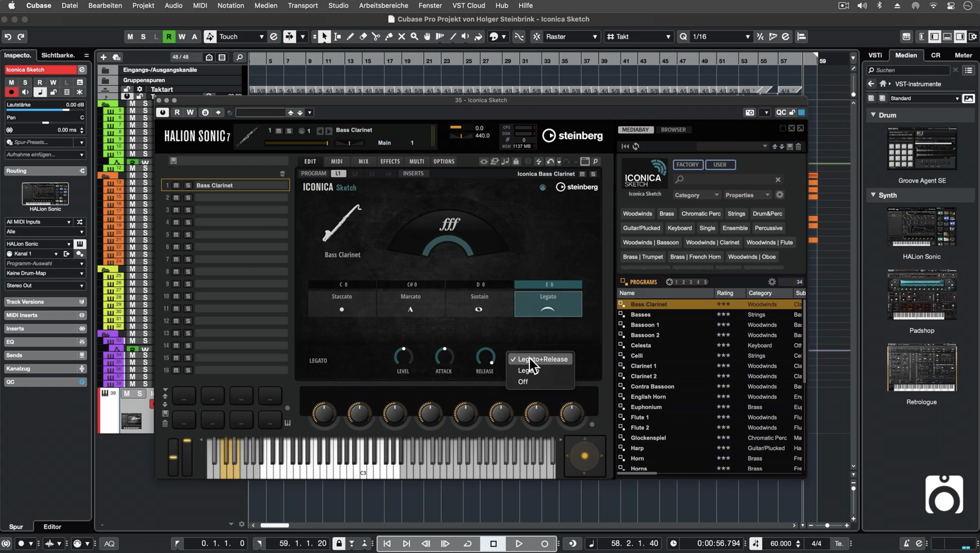This screenshot has height=553, width=980.
Task: Select the Eraser tool in toolbar
Action: [363, 36]
